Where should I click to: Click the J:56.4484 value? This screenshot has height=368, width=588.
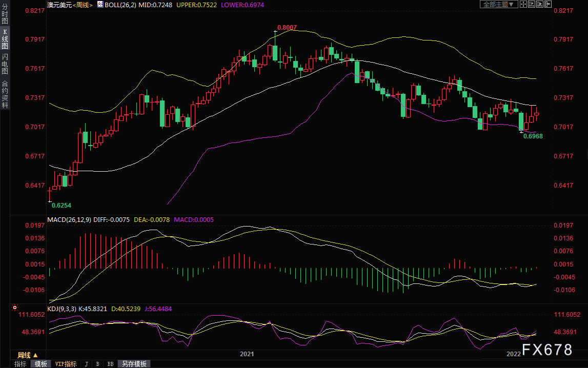coord(158,309)
